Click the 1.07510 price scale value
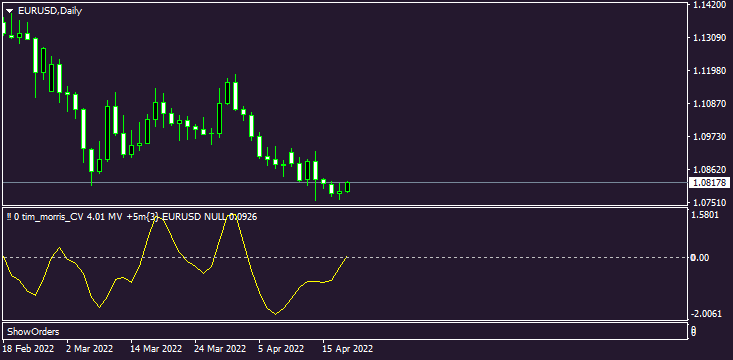The width and height of the screenshot is (733, 360). pos(710,202)
